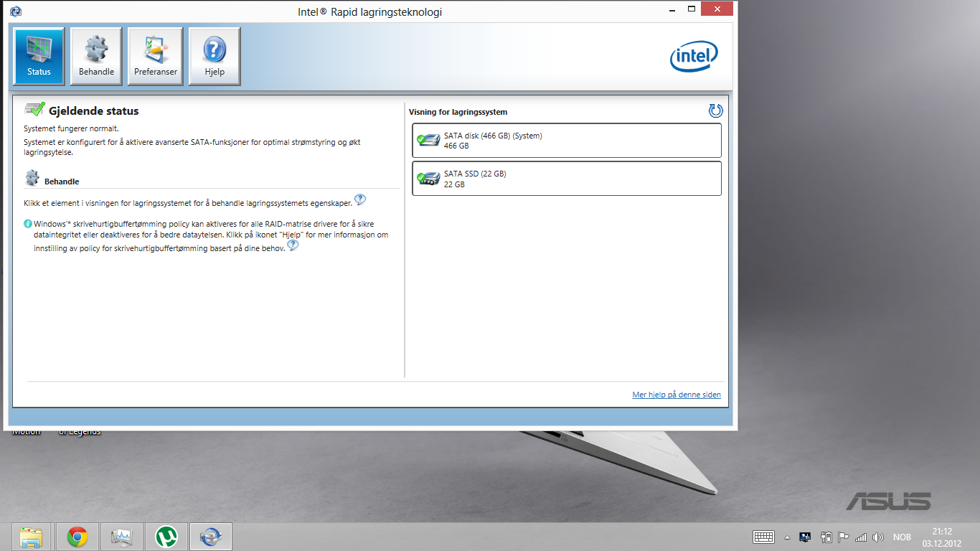Click the Intel logo
This screenshot has width=980, height=551.
click(x=694, y=57)
